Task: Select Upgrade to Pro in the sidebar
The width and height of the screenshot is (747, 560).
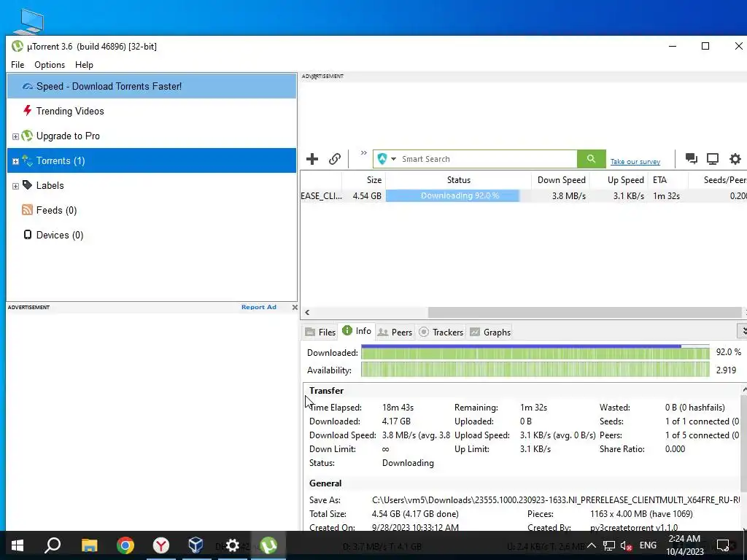Action: [152, 136]
